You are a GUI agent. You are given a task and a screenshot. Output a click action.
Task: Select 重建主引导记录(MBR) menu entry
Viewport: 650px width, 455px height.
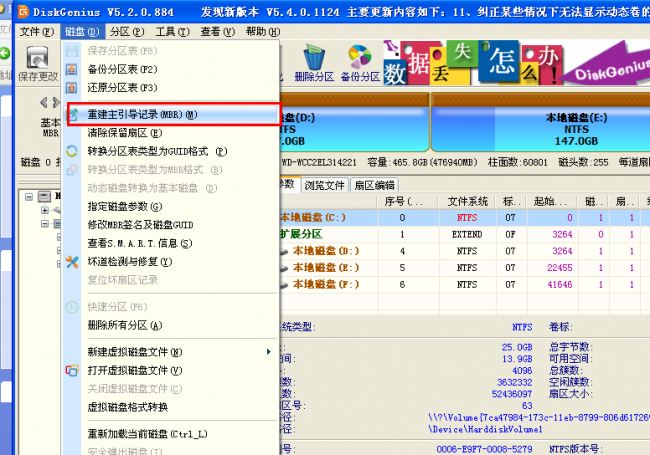173,114
